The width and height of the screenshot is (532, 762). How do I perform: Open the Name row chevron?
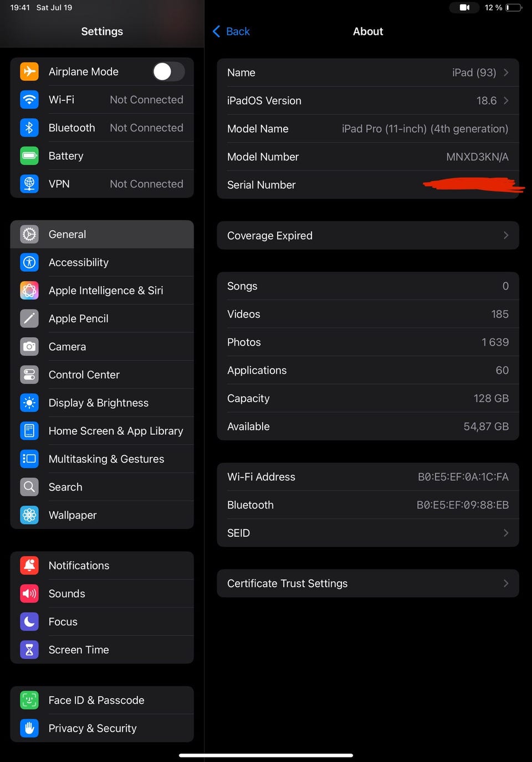[x=506, y=73]
